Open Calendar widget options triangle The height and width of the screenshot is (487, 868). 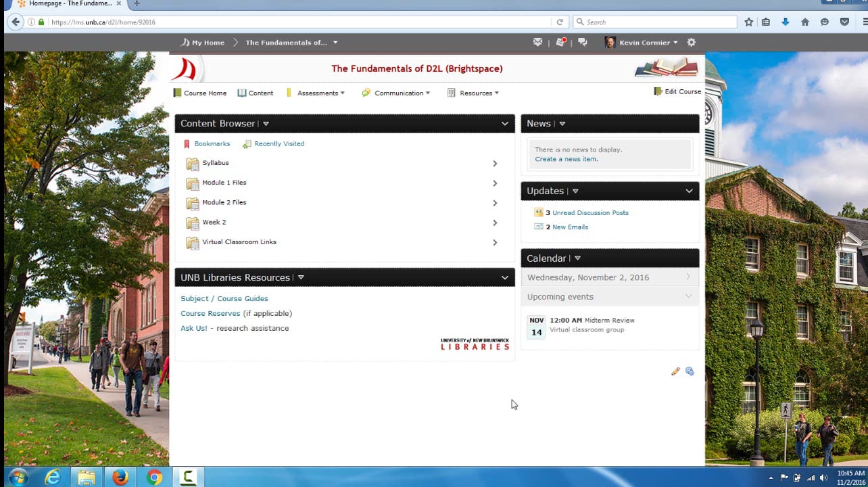pos(577,258)
